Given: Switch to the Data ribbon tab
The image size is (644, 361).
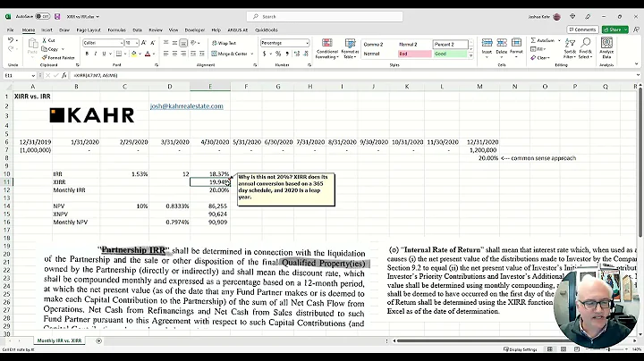Looking at the screenshot, I should pos(137,30).
